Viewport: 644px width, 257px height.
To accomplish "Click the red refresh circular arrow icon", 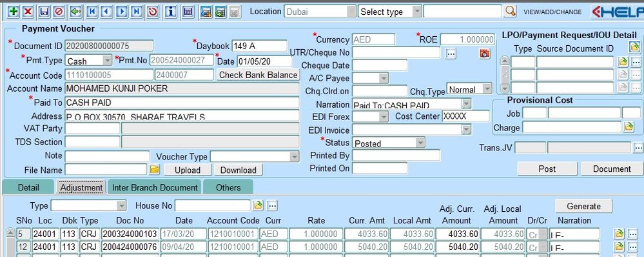I will click(153, 12).
